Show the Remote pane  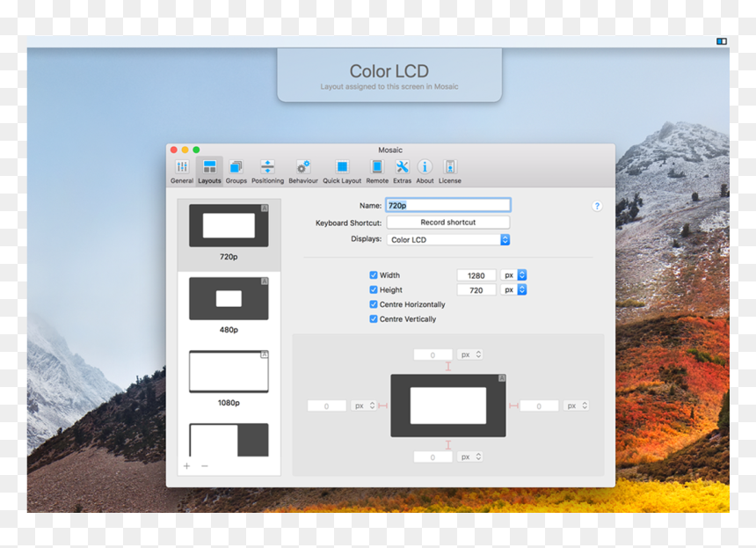click(377, 172)
